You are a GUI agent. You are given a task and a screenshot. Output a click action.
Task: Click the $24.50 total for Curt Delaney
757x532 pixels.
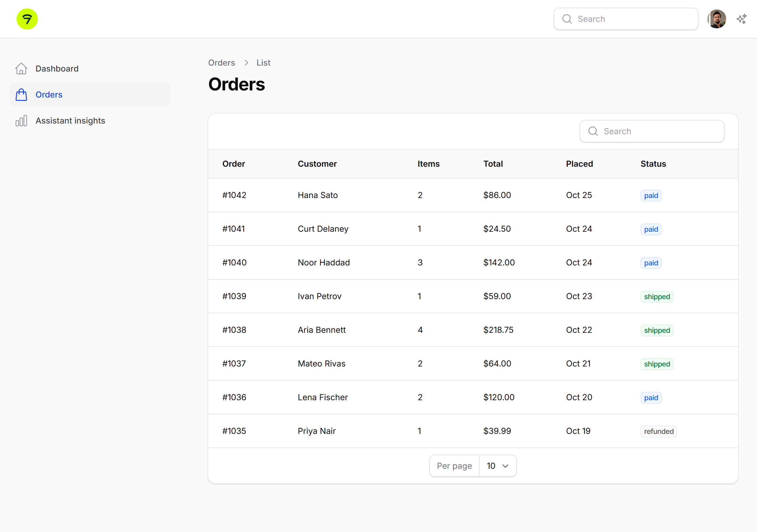click(x=497, y=229)
